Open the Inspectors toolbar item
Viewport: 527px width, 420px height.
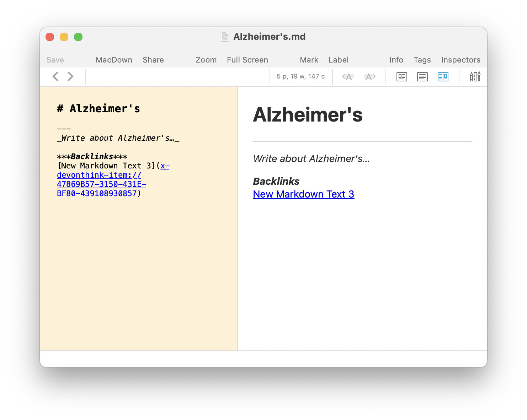tap(461, 60)
